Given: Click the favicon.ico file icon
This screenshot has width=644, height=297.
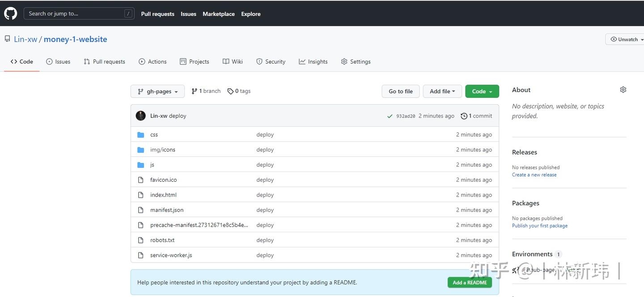Looking at the screenshot, I should point(141,180).
